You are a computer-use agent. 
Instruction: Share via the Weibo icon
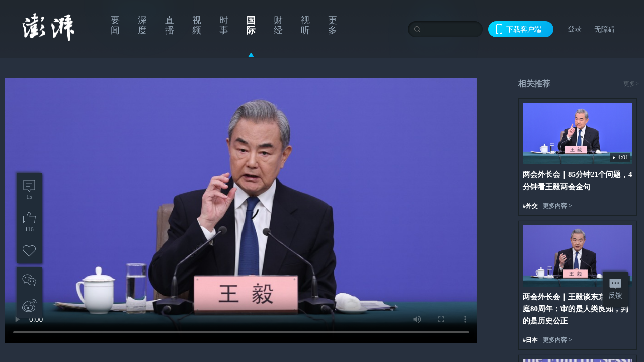[x=29, y=305]
